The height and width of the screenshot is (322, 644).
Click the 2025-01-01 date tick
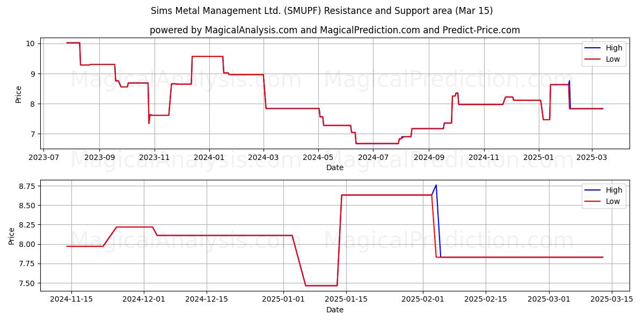[283, 299]
